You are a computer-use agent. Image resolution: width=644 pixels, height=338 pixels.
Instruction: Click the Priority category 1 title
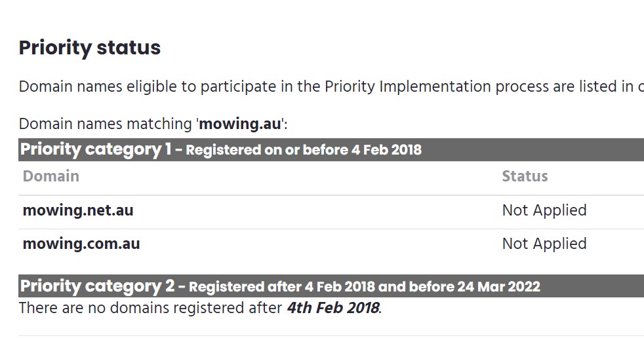pos(96,149)
